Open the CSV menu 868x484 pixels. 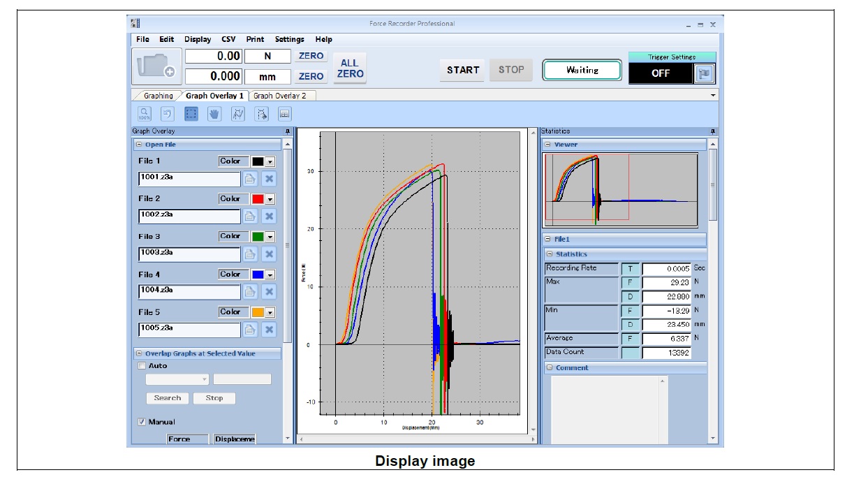pyautogui.click(x=228, y=40)
